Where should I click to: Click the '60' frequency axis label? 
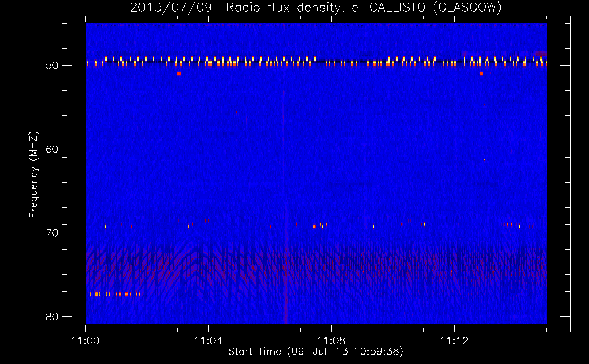52,149
